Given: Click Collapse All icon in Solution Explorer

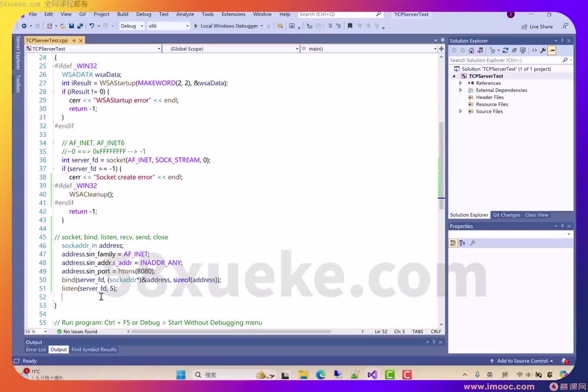Looking at the screenshot, I should coord(514,50).
